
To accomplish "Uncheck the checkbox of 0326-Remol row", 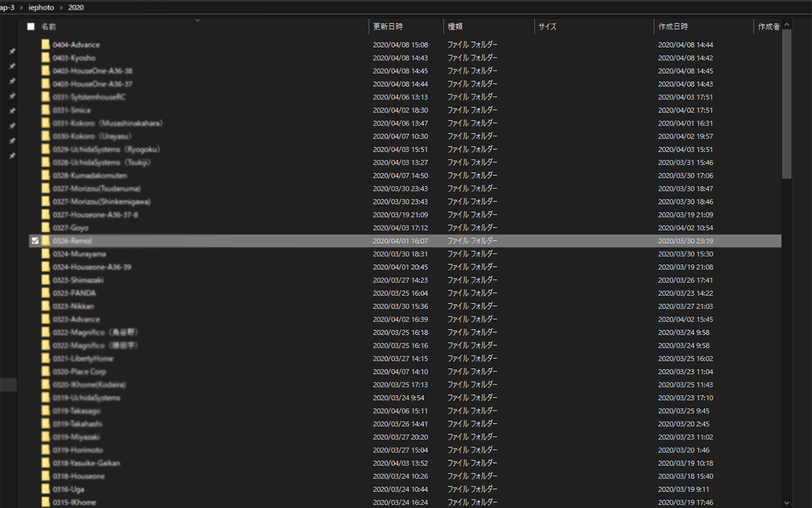I will tap(35, 241).
